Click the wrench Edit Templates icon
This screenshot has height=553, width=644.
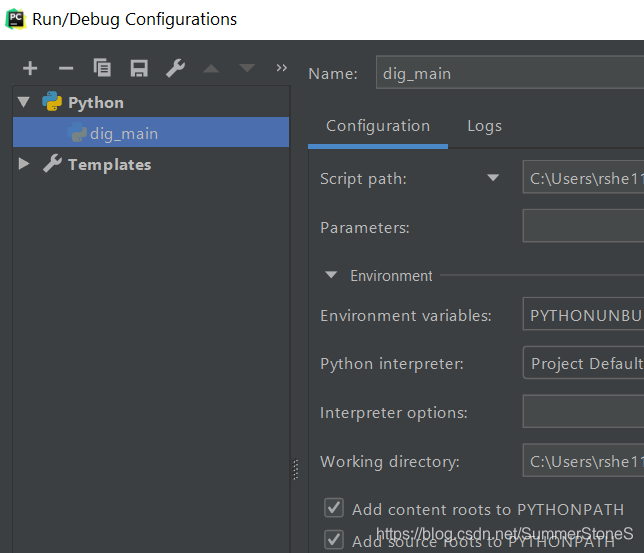pyautogui.click(x=175, y=68)
